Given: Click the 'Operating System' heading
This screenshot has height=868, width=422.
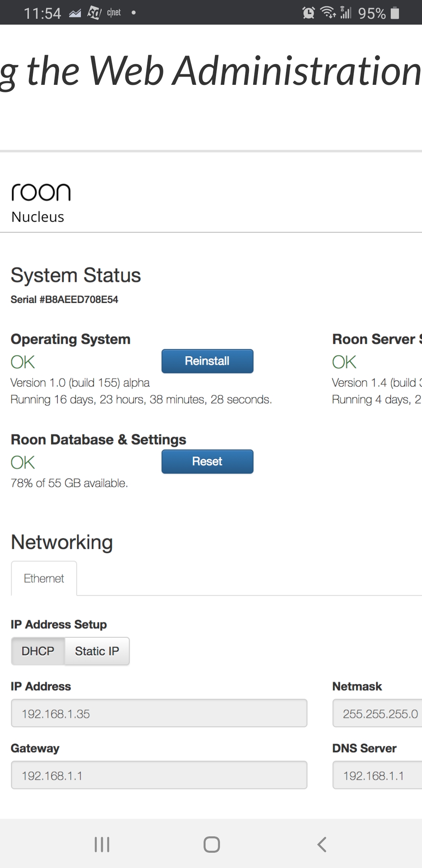Looking at the screenshot, I should (x=70, y=339).
